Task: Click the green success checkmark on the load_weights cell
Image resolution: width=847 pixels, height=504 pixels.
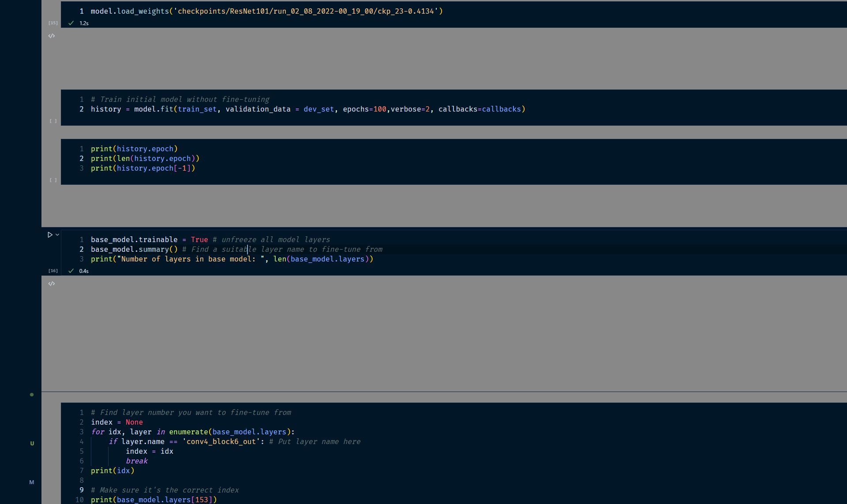Action: [71, 23]
